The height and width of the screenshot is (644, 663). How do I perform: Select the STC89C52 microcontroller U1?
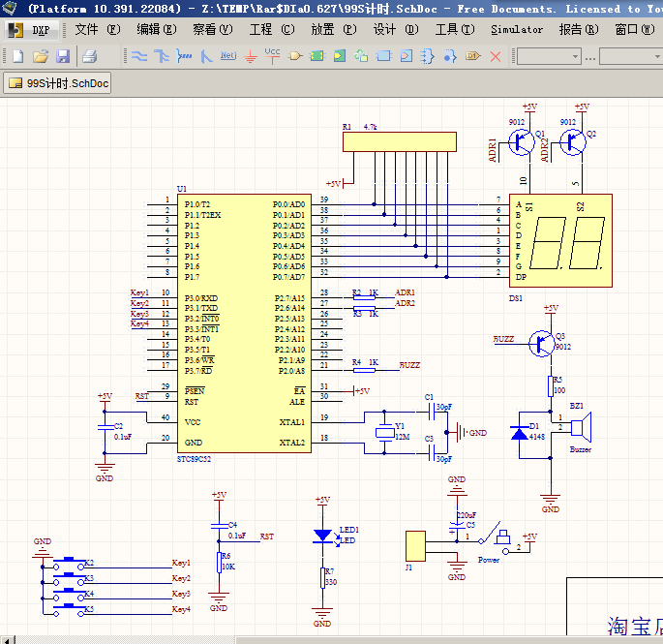(x=244, y=323)
